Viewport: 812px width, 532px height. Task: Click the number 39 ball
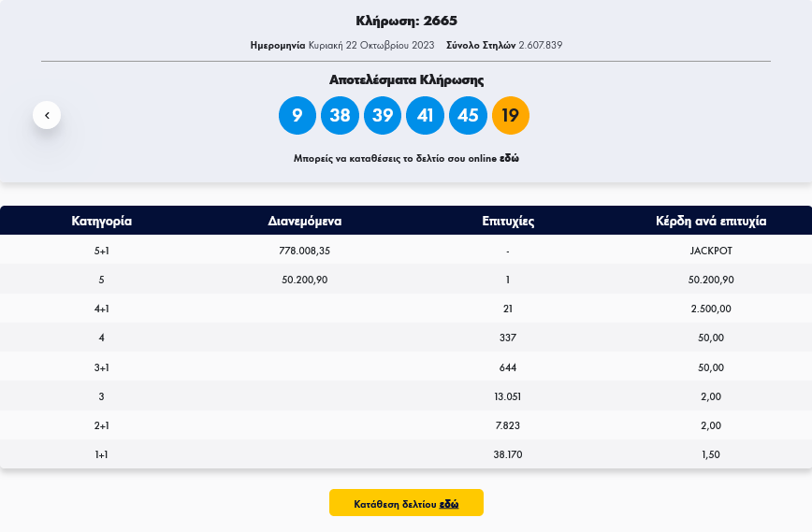click(383, 116)
